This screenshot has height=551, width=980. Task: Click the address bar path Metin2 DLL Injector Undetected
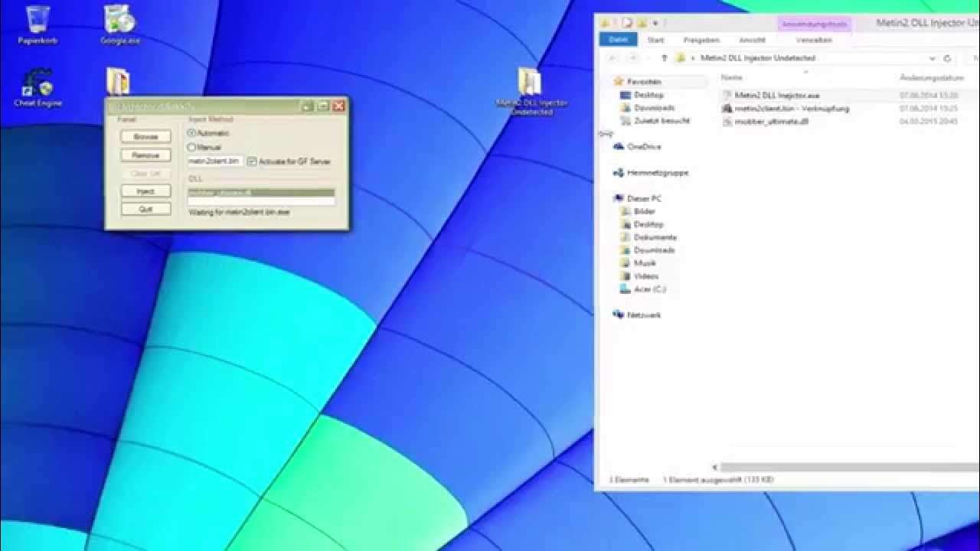757,58
